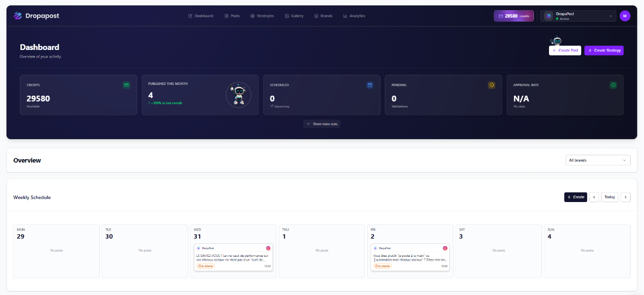Go to next week with right chevron

[625, 197]
